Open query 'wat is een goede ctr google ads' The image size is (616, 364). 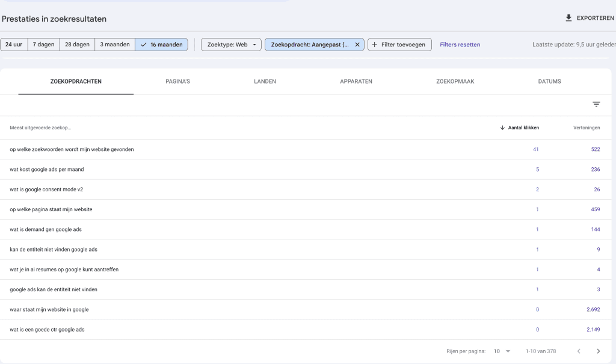point(47,330)
